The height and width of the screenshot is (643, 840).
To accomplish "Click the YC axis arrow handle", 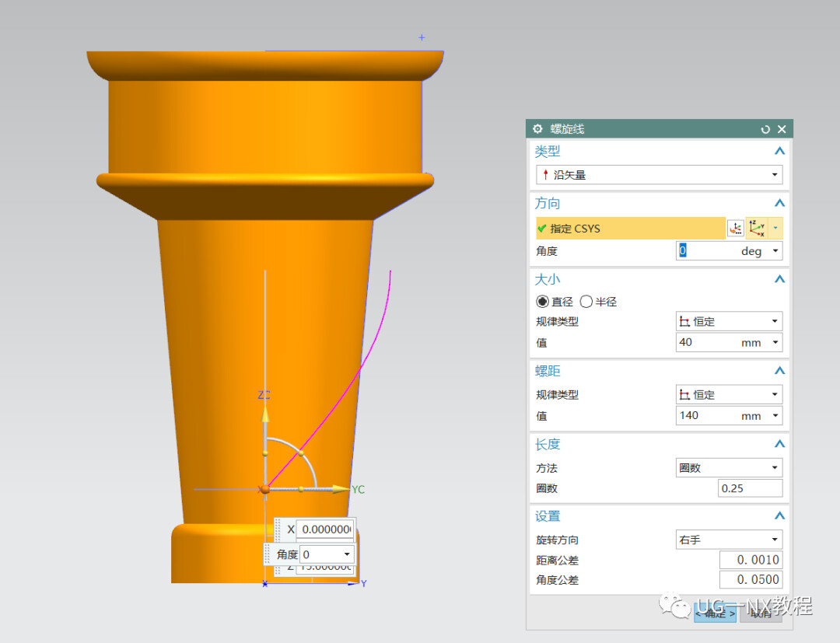I will 341,489.
